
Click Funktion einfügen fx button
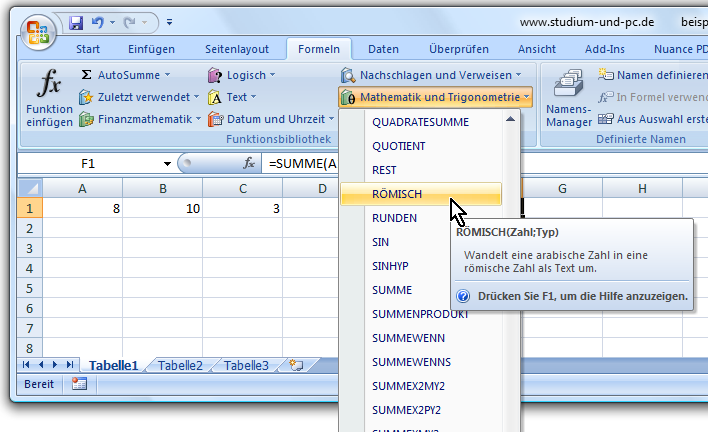pyautogui.click(x=49, y=97)
